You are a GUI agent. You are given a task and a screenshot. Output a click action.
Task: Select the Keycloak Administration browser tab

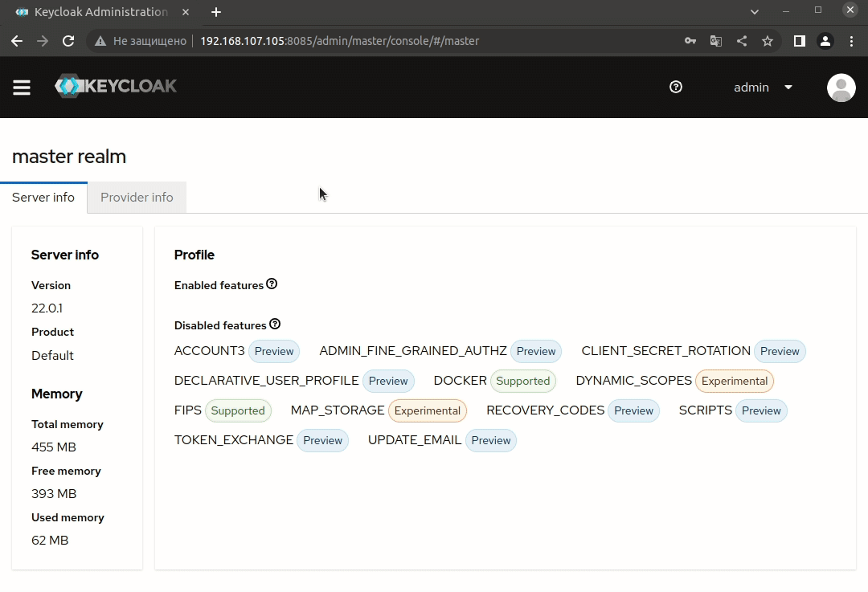point(101,12)
